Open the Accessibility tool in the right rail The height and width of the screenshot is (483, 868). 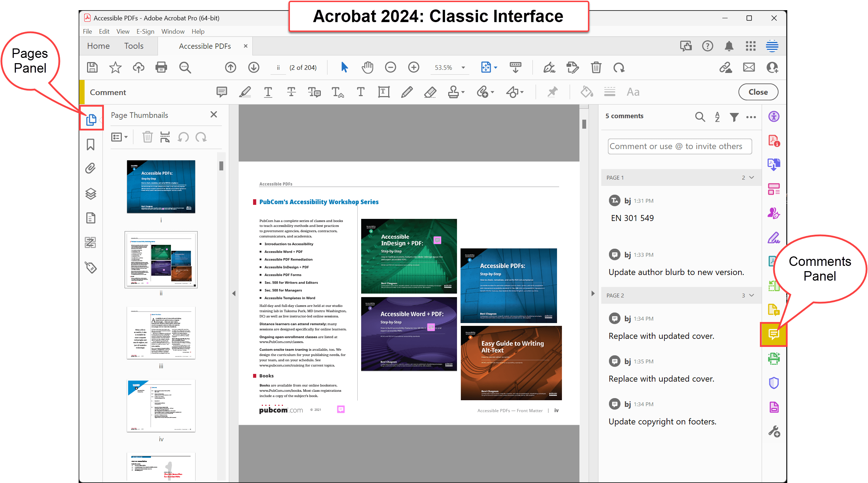(x=773, y=116)
